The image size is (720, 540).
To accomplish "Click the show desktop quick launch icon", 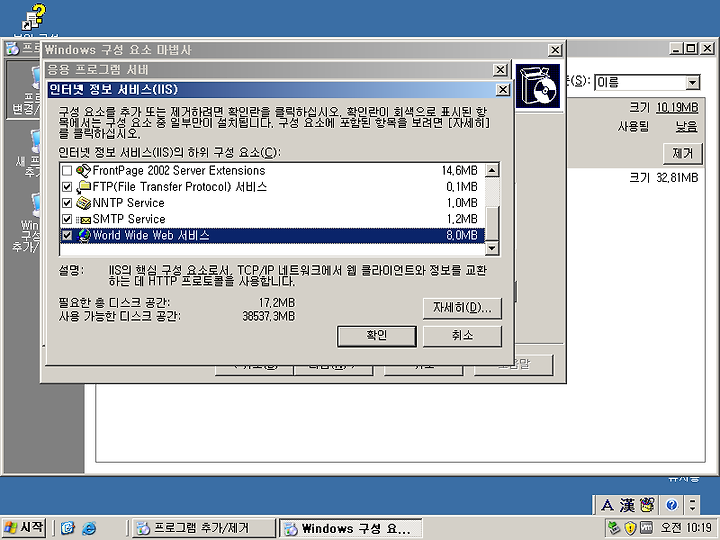I will pos(68,528).
